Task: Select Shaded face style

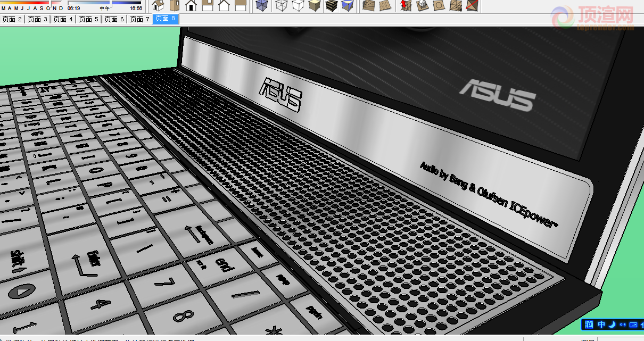Action: pyautogui.click(x=314, y=6)
